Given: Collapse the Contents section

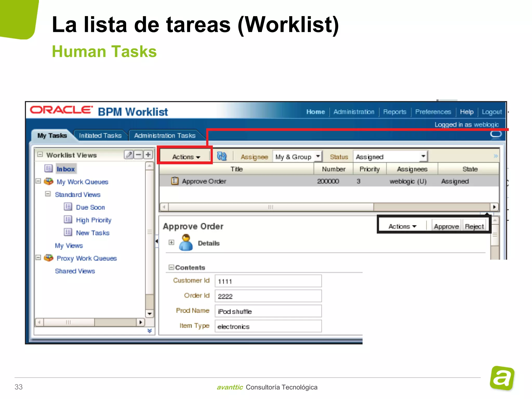Looking at the screenshot, I should click(171, 267).
